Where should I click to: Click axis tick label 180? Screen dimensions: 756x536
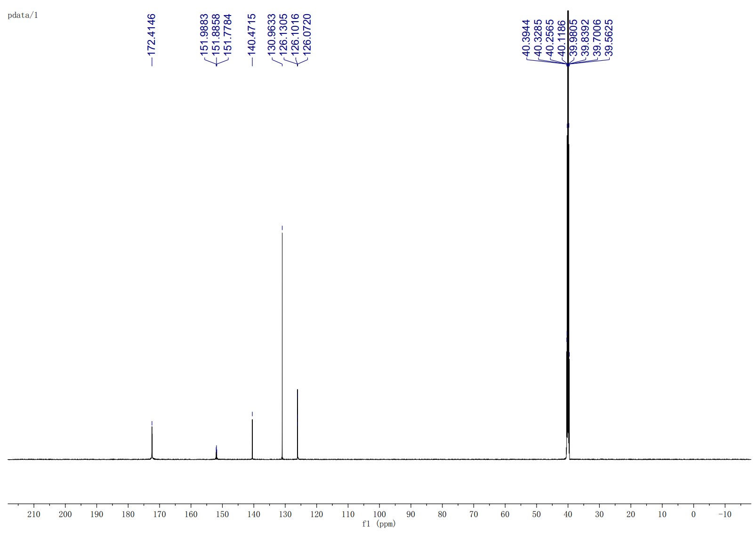128,514
